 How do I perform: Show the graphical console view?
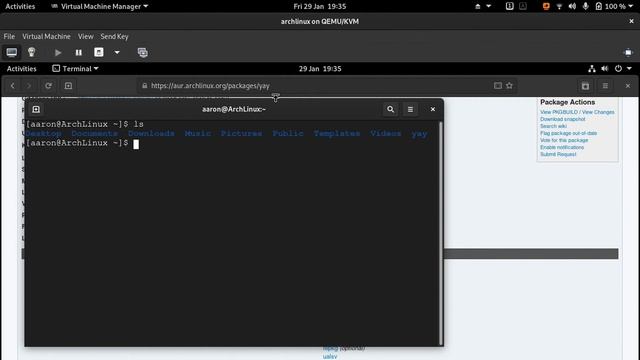[11, 52]
